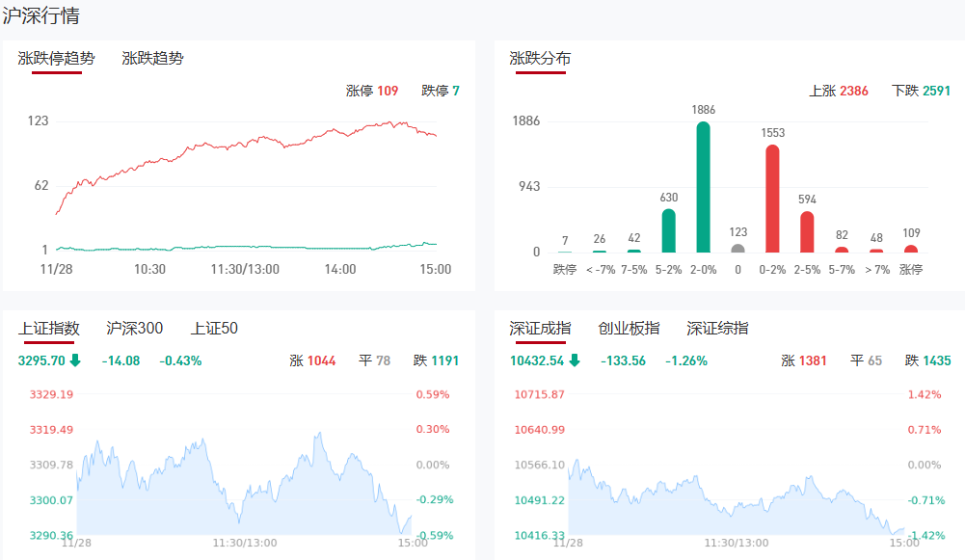Click the red 0-2% bar showing 1553

[x=772, y=200]
